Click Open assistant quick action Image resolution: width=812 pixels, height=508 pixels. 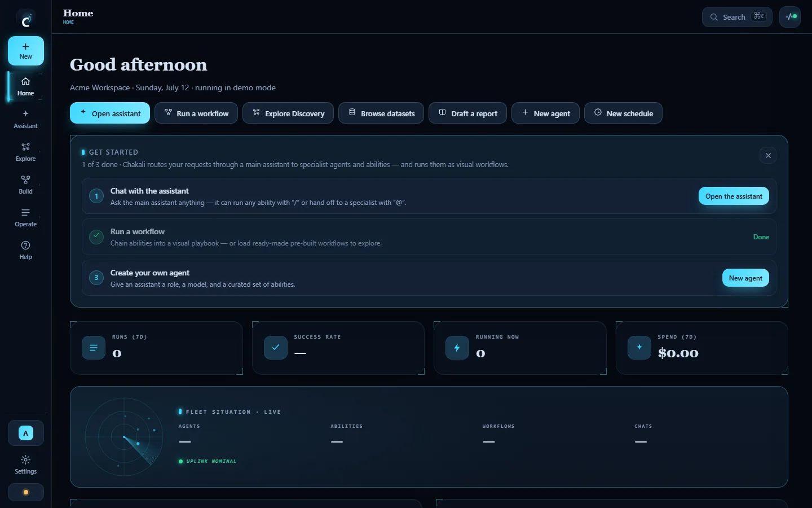(x=110, y=113)
